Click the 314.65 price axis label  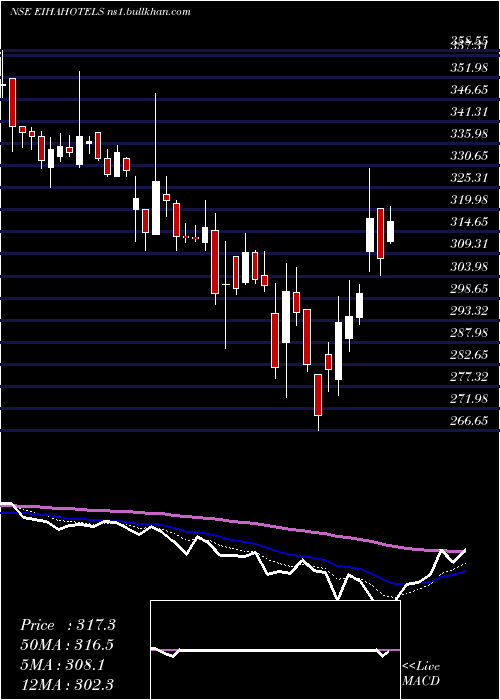[469, 222]
